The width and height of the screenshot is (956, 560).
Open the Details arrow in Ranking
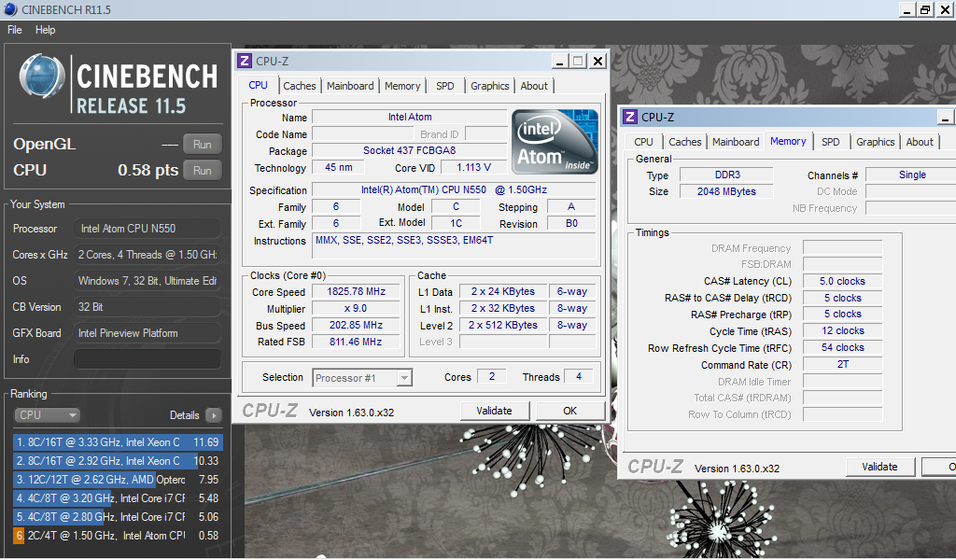pyautogui.click(x=214, y=415)
